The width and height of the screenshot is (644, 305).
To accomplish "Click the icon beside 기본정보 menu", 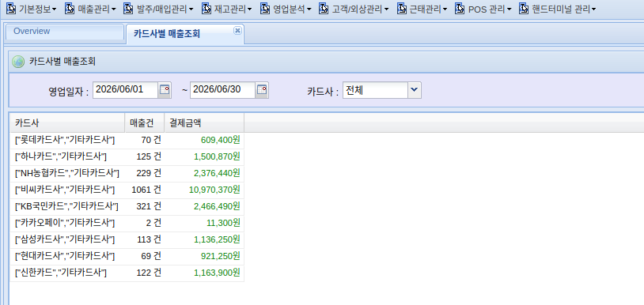I will pyautogui.click(x=12, y=9).
